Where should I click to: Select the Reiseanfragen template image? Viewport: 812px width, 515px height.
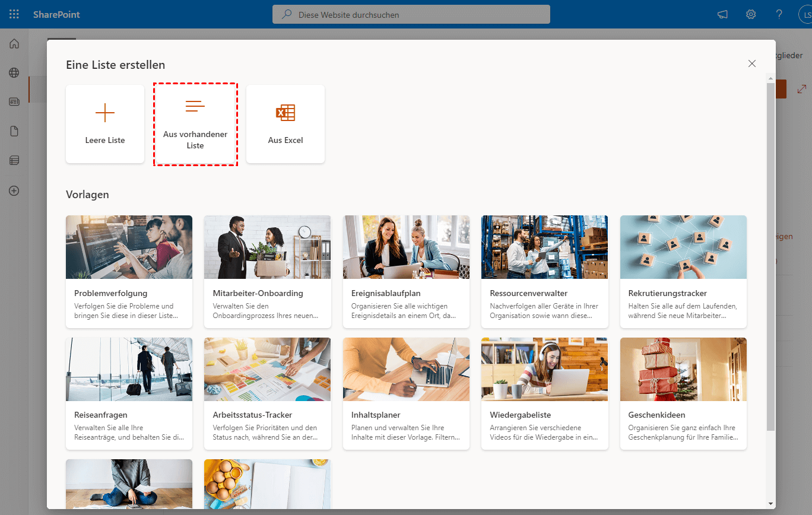[x=129, y=369]
